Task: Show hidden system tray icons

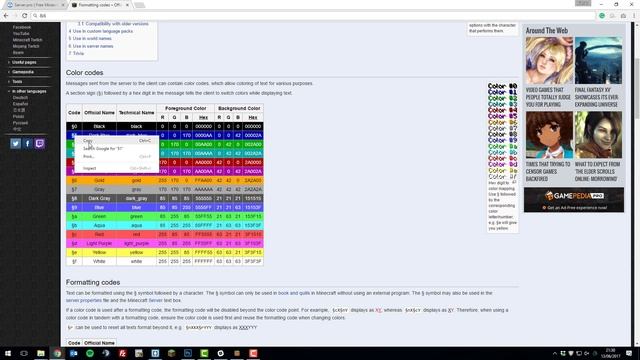Action: point(554,353)
